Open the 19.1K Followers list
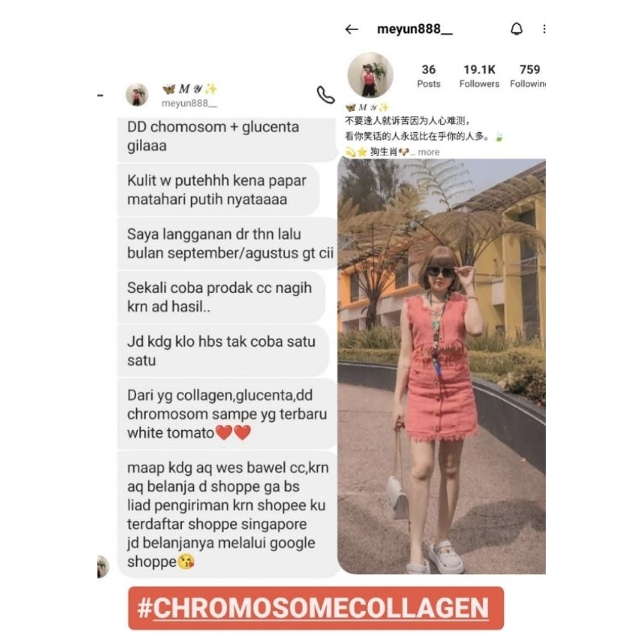Viewport: 644px width, 644px height. point(479,76)
